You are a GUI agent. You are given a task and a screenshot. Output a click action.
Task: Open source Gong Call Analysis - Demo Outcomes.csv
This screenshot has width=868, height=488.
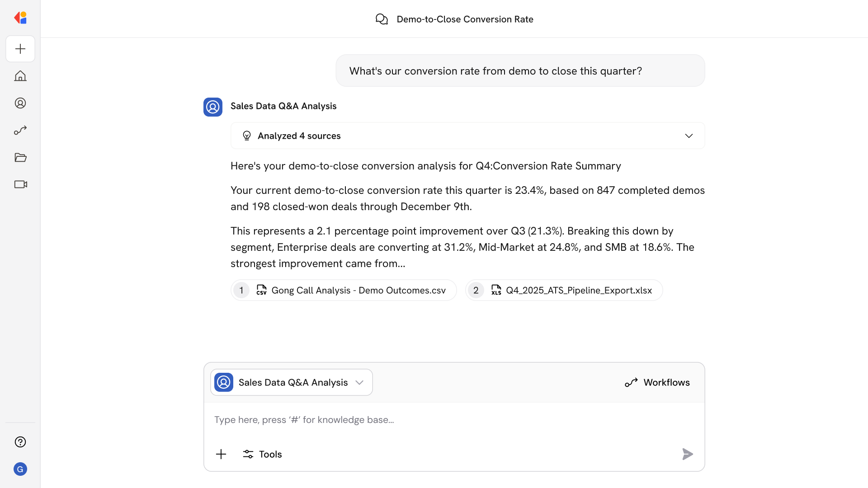click(344, 290)
